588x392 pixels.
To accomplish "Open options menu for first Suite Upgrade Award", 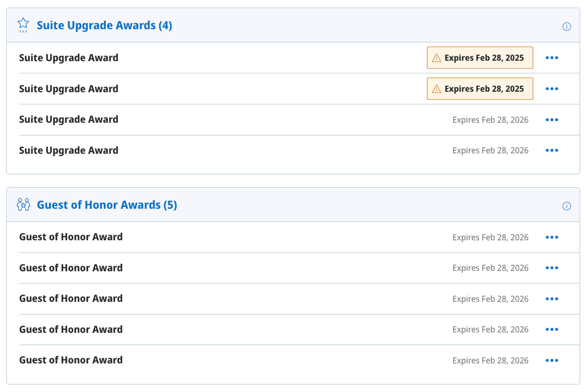I will [x=552, y=58].
